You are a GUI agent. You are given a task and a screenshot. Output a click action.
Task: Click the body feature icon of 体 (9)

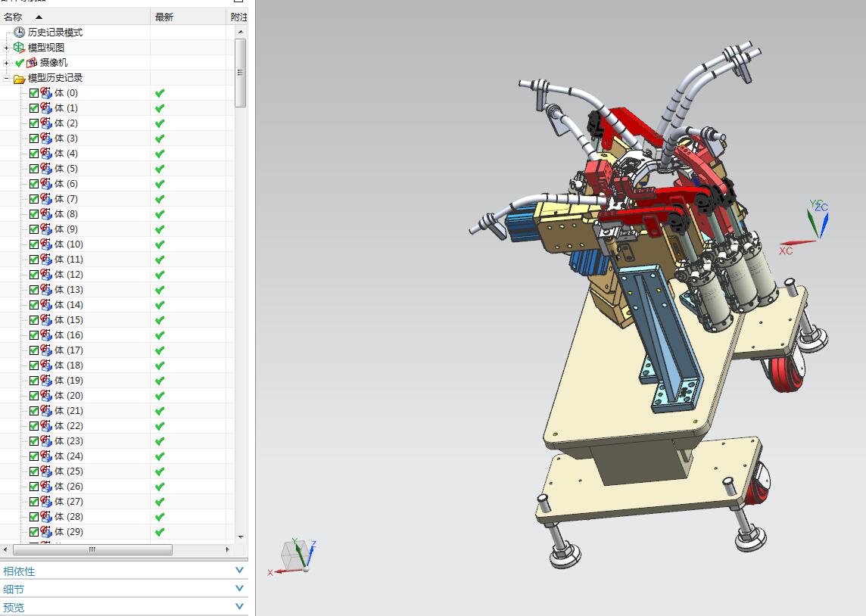(46, 229)
